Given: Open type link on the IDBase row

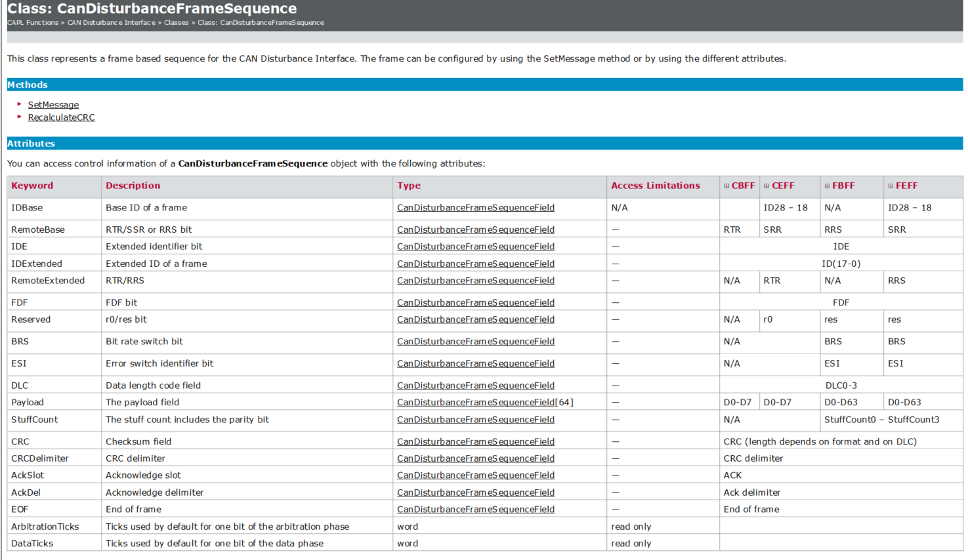Looking at the screenshot, I should click(x=475, y=207).
